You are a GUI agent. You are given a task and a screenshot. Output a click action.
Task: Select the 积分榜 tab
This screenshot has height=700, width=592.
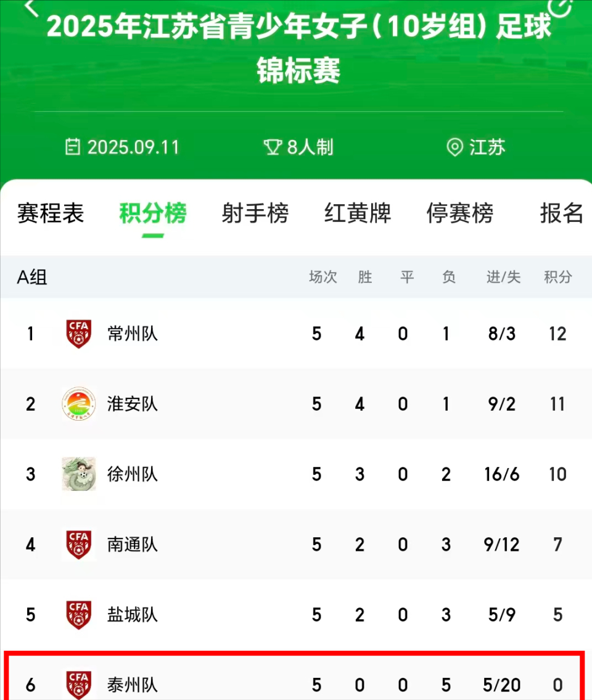153,213
